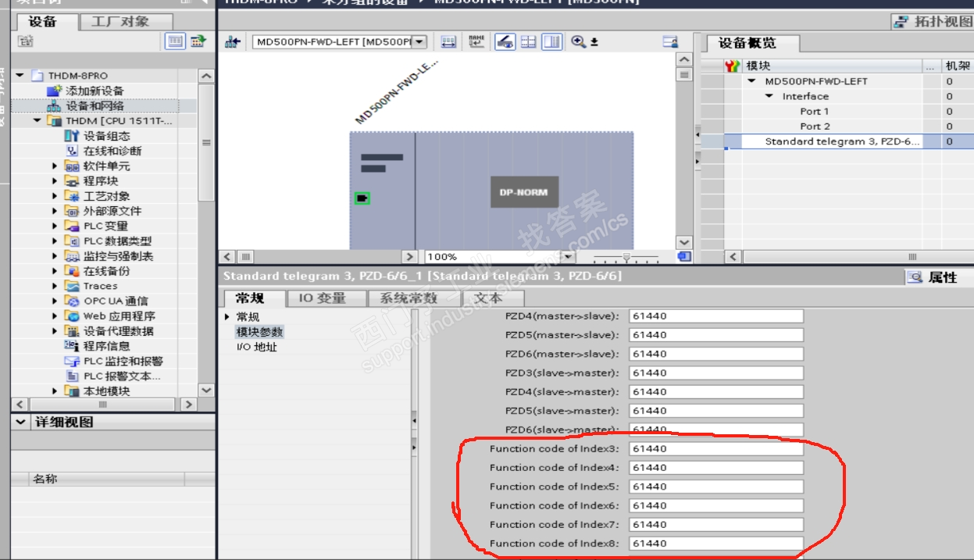Select the PLC 监控和报警 icon

pyautogui.click(x=72, y=362)
